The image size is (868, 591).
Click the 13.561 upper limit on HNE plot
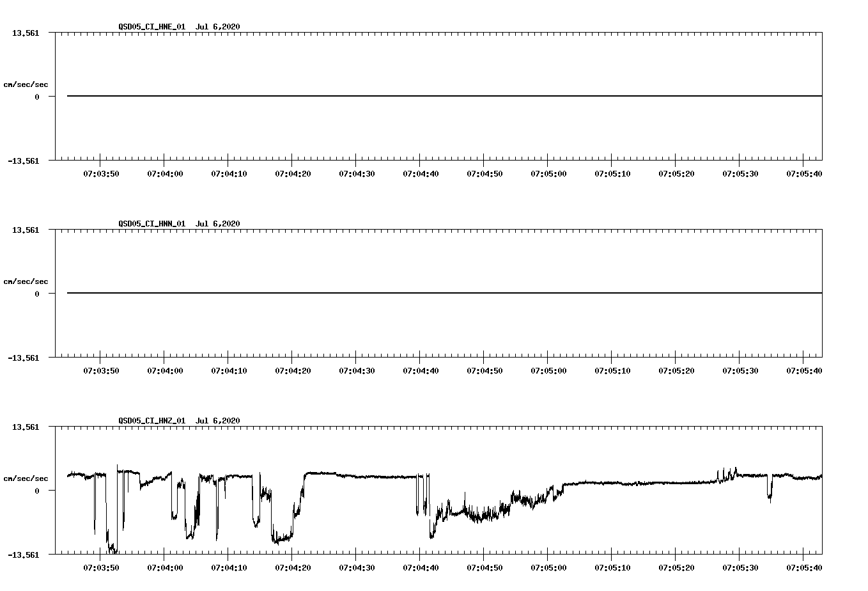click(x=26, y=33)
